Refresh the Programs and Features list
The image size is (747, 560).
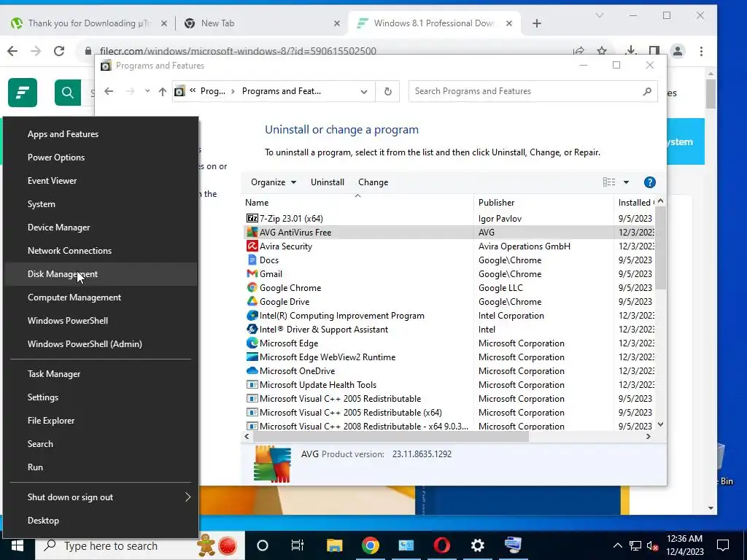tap(388, 91)
